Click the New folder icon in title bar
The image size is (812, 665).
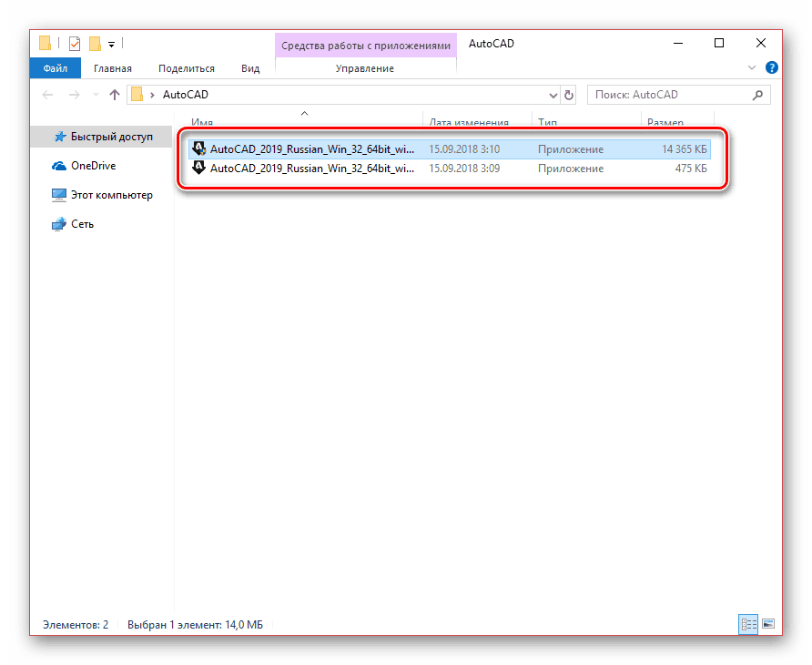pos(95,44)
